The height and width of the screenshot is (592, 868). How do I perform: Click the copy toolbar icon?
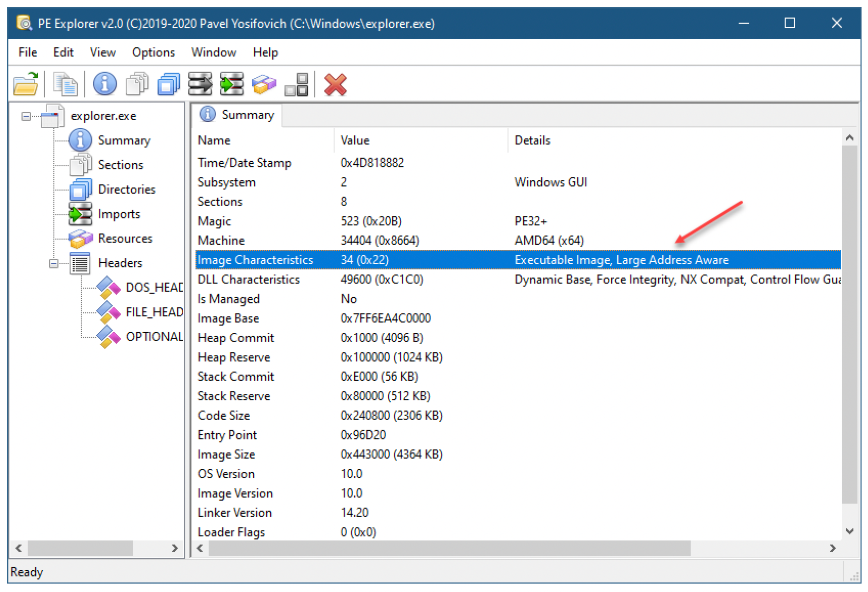(65, 84)
